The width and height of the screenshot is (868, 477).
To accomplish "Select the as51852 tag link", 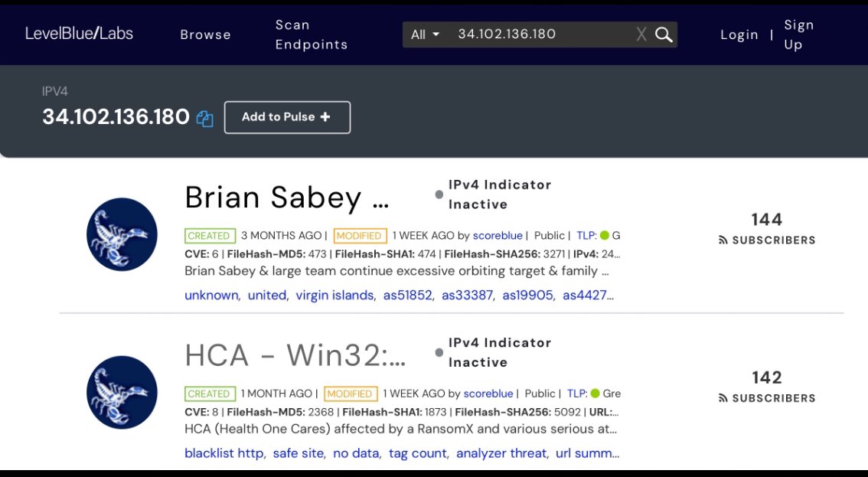I will point(408,296).
